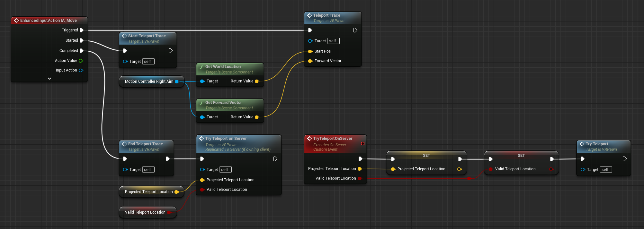Viewport: 644px width, 229px height.
Task: Click Get World Location Target pin
Action: [202, 81]
